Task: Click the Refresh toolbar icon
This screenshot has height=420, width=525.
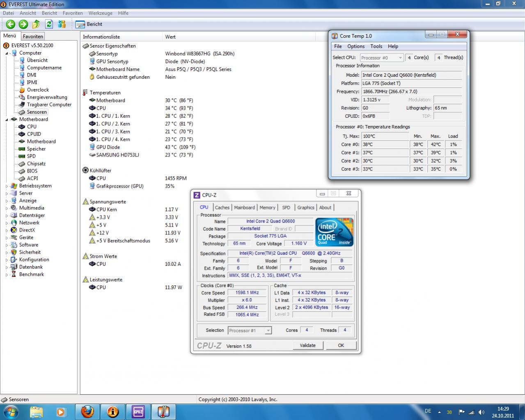Action: coord(49,24)
